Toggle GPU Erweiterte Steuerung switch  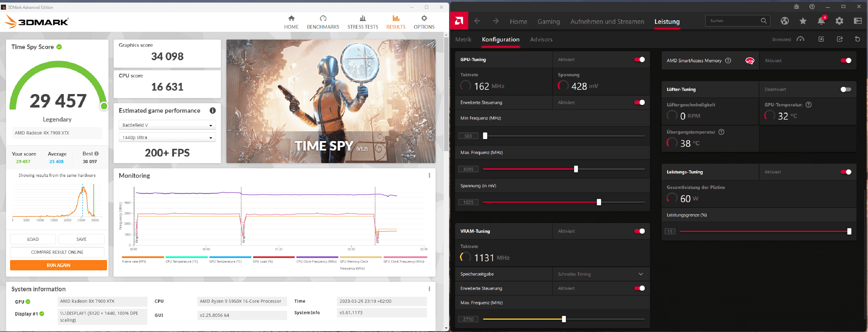click(640, 102)
